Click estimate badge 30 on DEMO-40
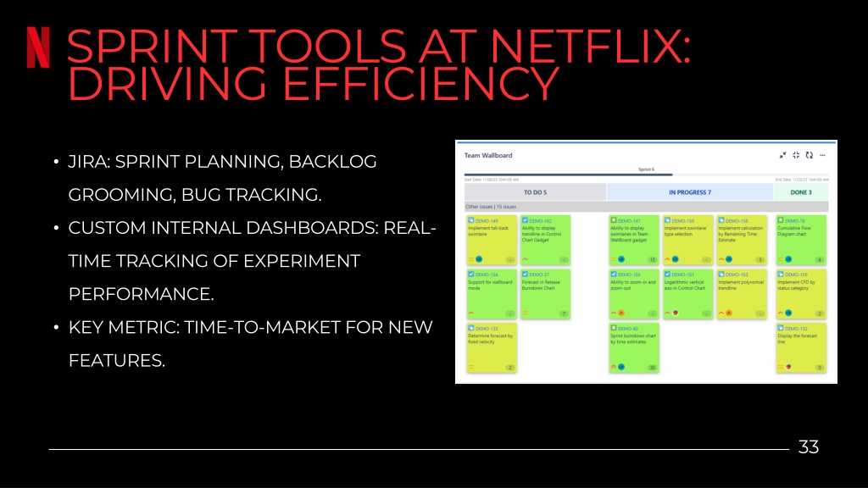The image size is (868, 488). point(652,368)
